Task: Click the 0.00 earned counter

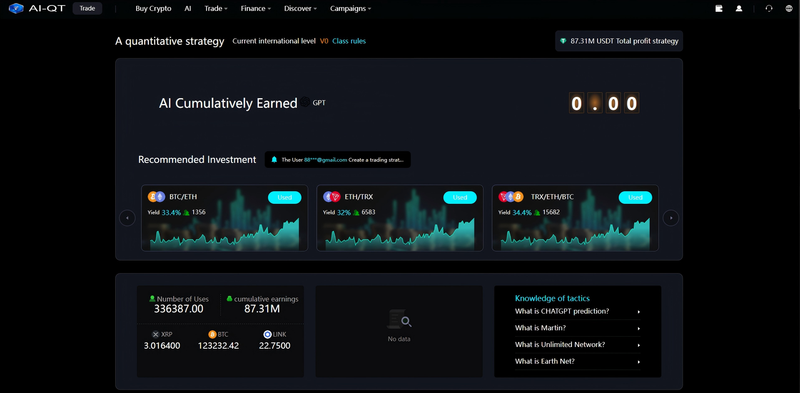Action: coord(604,104)
